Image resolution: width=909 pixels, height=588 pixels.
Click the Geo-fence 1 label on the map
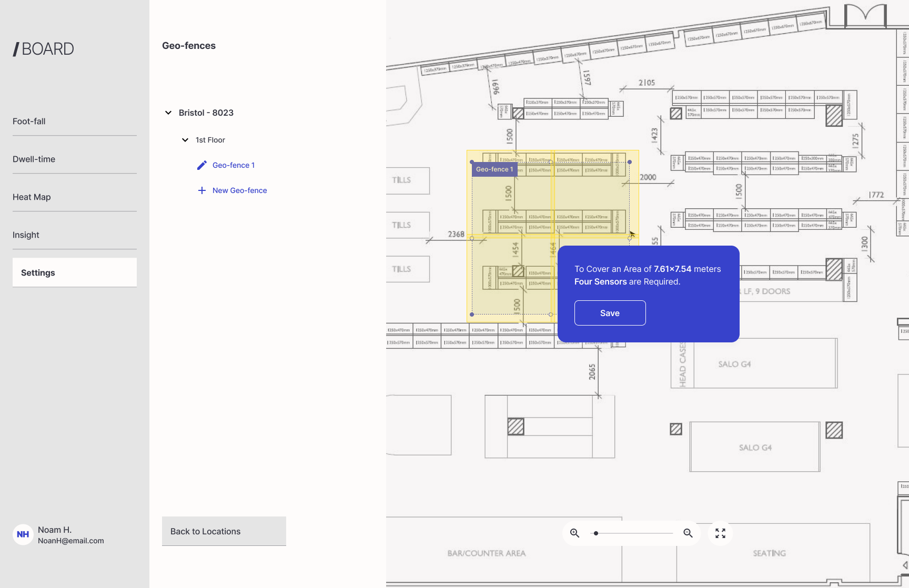pyautogui.click(x=494, y=169)
